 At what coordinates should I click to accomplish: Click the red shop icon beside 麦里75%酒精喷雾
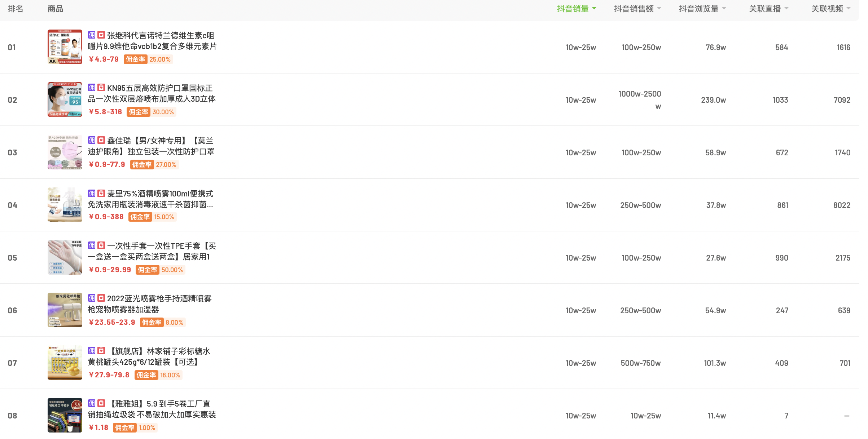(101, 193)
